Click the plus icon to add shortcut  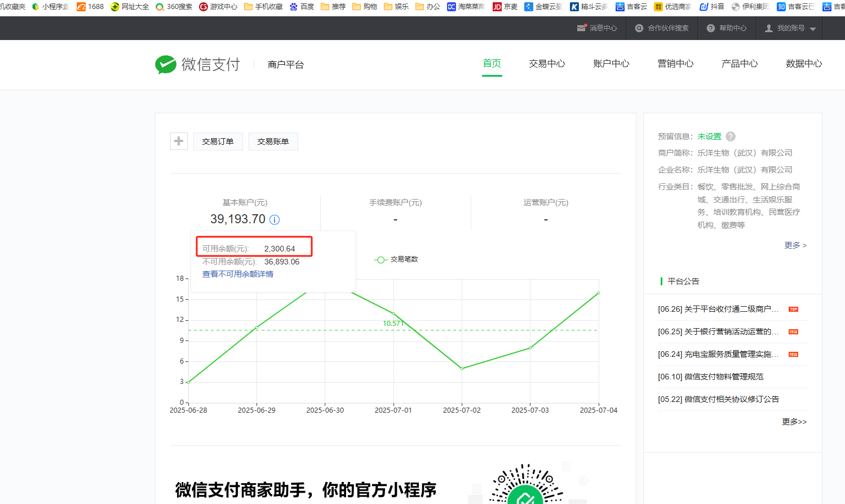point(179,141)
